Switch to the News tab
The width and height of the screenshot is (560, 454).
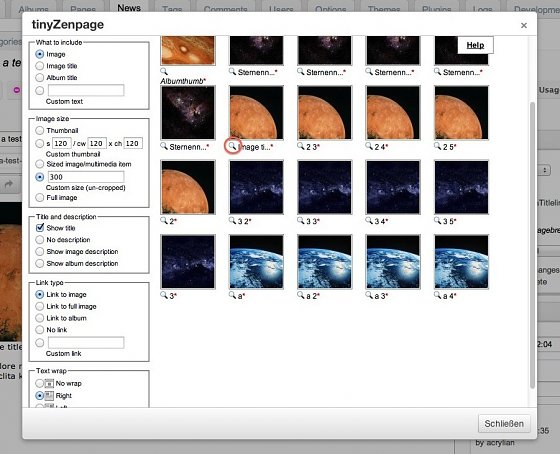[129, 8]
